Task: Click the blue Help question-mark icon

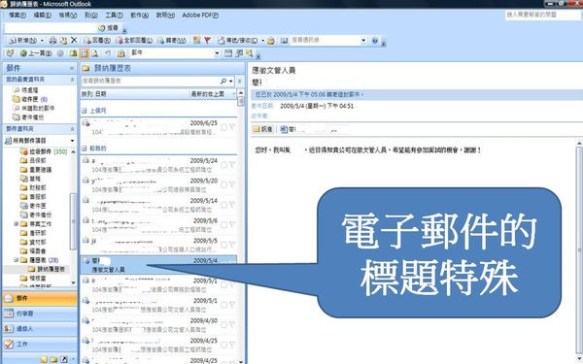Action: (375, 40)
